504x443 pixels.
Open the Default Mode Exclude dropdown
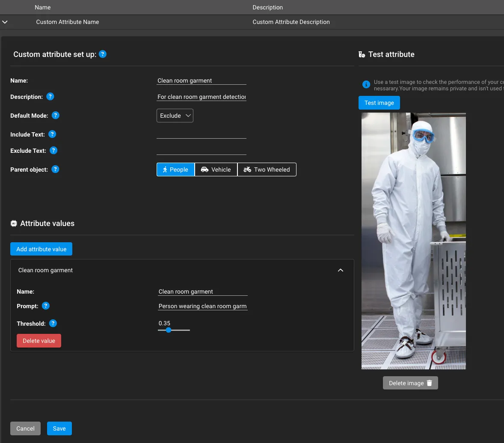(x=175, y=116)
